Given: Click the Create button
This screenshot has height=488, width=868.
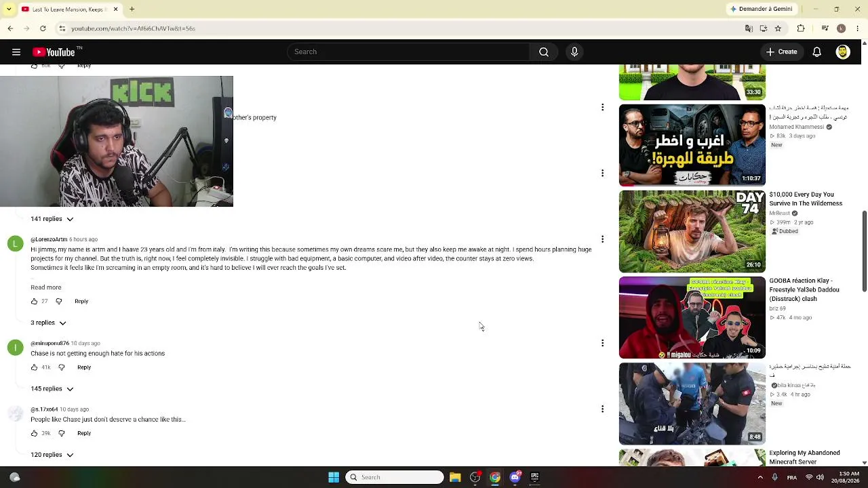Looking at the screenshot, I should point(781,52).
